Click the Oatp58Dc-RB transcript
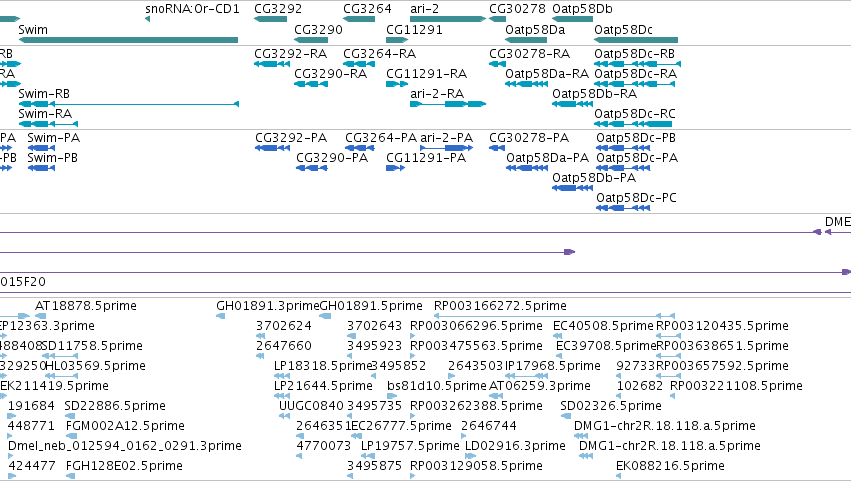Image resolution: width=851 pixels, height=481 pixels. (637, 64)
